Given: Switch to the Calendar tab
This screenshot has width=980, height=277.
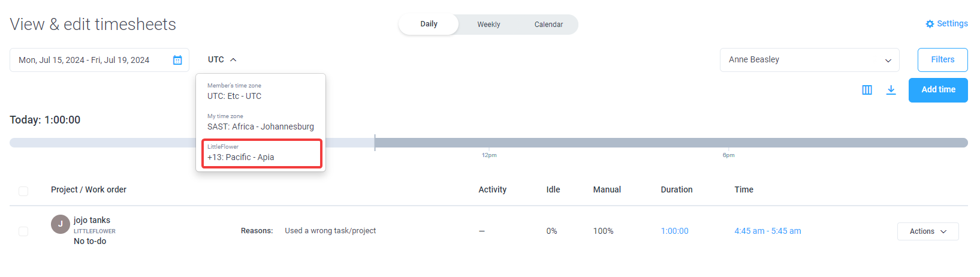Looking at the screenshot, I should pos(548,25).
